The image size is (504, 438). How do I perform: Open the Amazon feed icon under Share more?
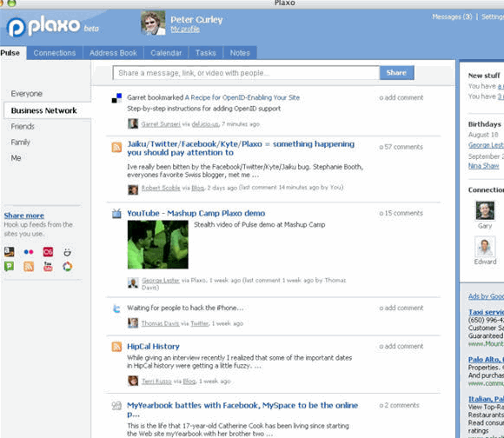(x=10, y=252)
